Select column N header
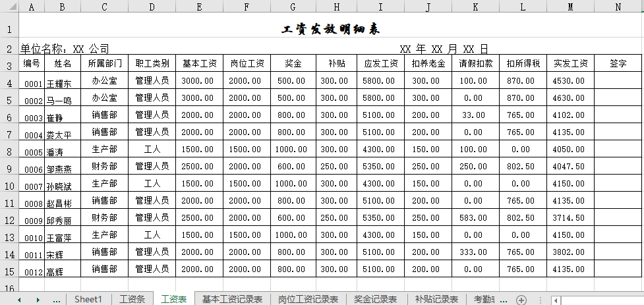 coord(618,7)
